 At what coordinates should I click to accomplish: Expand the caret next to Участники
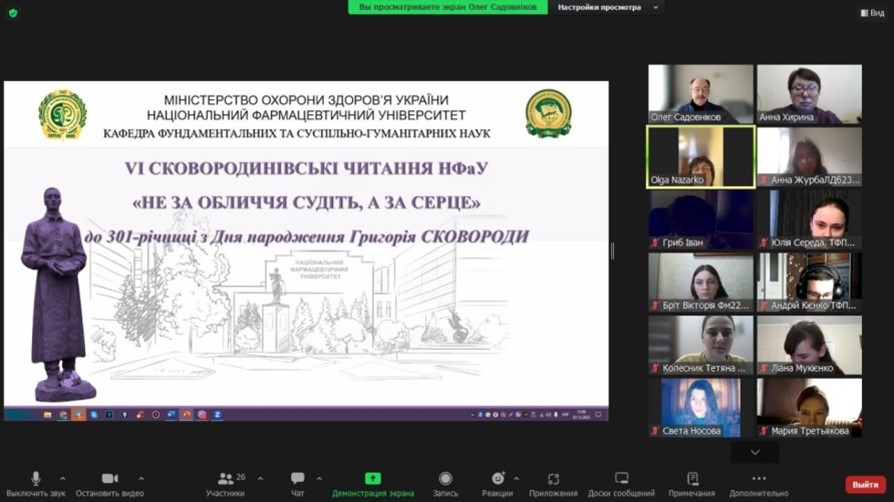(261, 479)
